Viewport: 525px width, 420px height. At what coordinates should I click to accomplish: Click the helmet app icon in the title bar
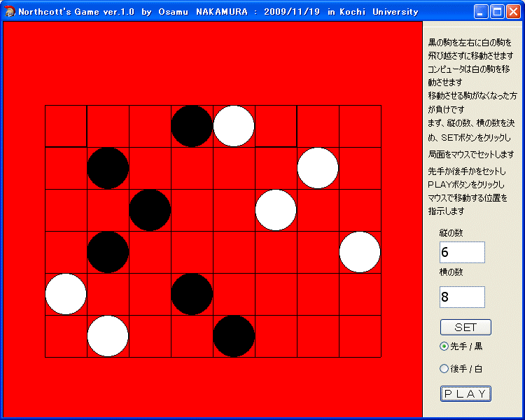pyautogui.click(x=10, y=12)
